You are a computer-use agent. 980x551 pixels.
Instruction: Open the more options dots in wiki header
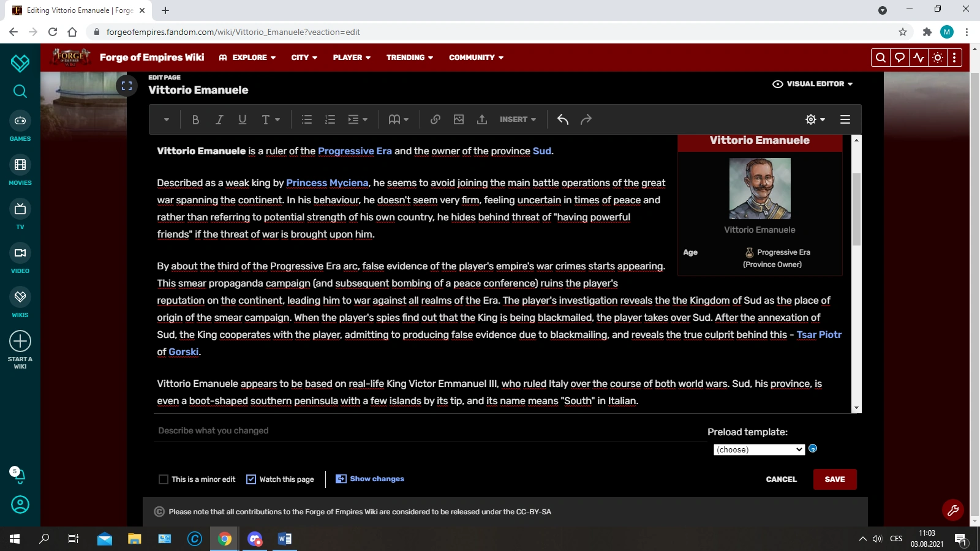point(954,58)
